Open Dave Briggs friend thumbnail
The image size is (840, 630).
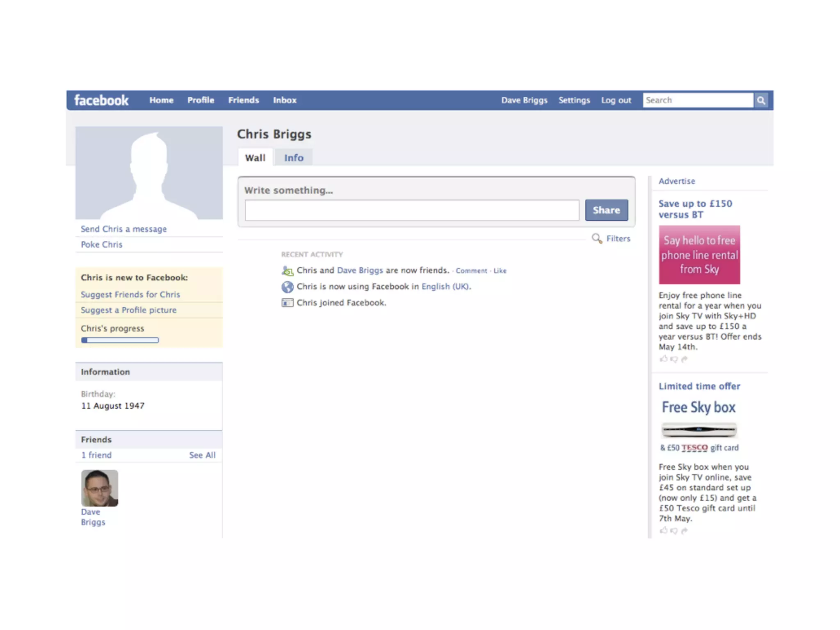100,488
